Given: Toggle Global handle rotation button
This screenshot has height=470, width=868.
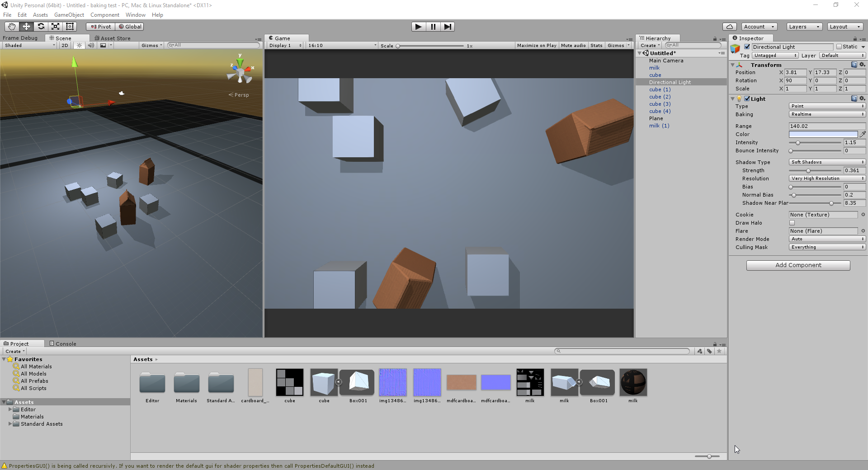Looking at the screenshot, I should pos(130,27).
